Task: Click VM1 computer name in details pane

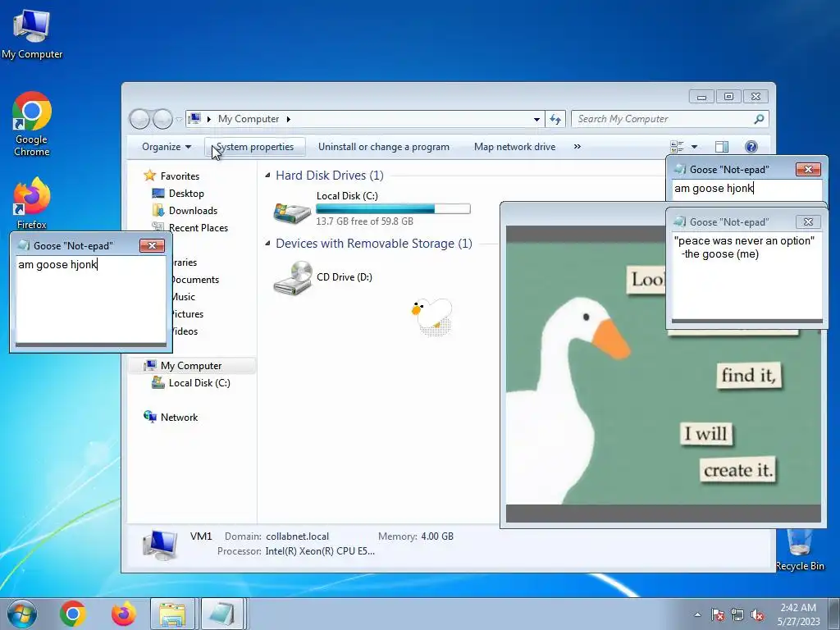Action: [x=201, y=536]
